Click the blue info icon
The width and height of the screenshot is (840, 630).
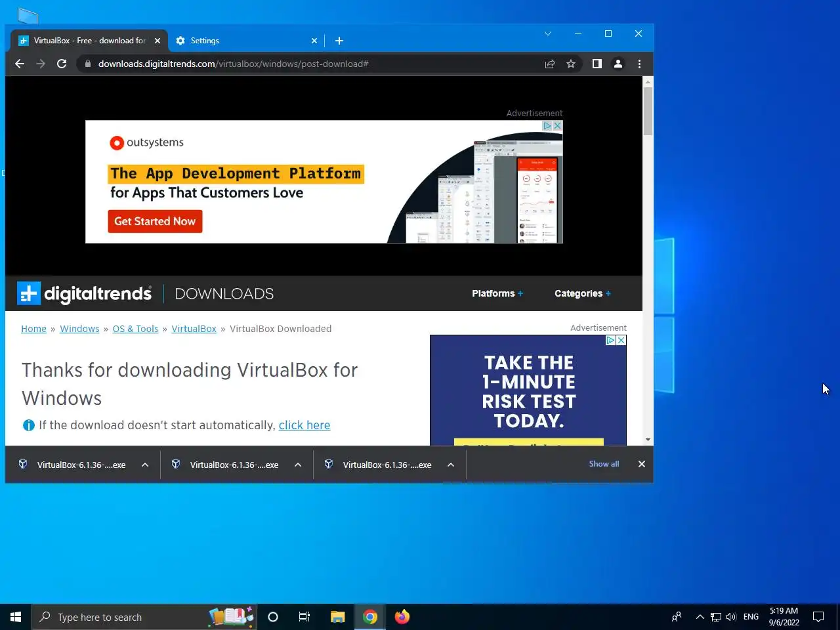click(x=29, y=425)
